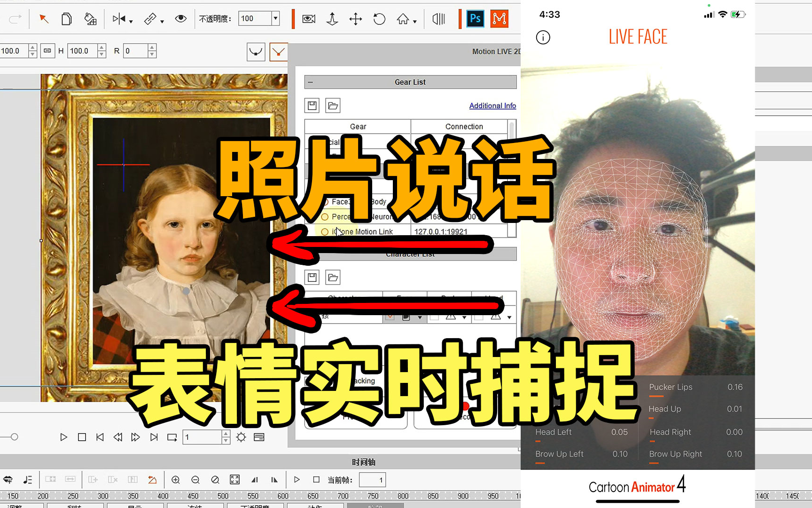Zoom in on the timeline with magnifier plus
Screen dimensions: 812x508
[x=175, y=479]
